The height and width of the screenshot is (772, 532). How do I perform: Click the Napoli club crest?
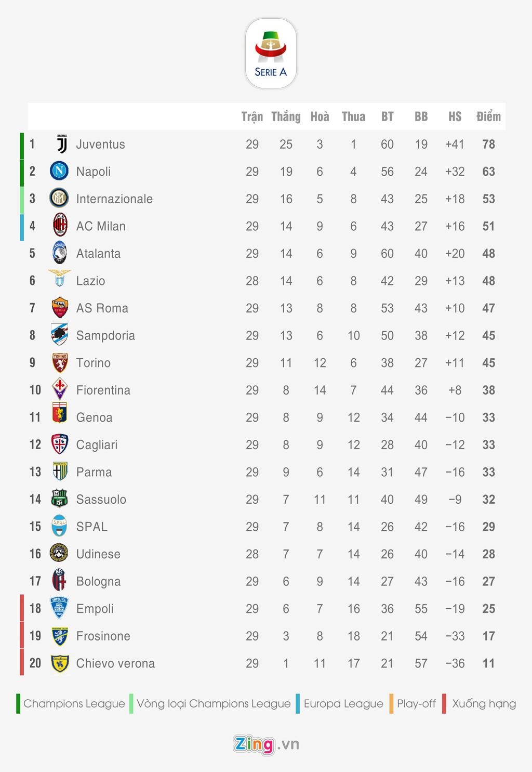point(59,171)
